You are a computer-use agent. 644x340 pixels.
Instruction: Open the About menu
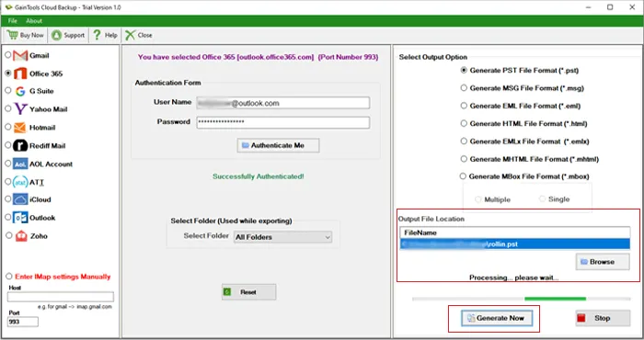[x=34, y=20]
